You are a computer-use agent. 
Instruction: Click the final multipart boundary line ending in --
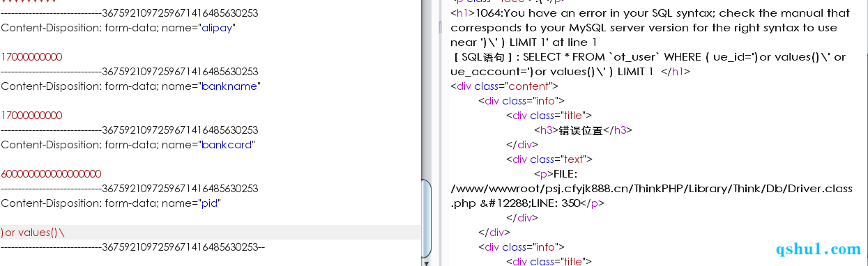tap(132, 247)
